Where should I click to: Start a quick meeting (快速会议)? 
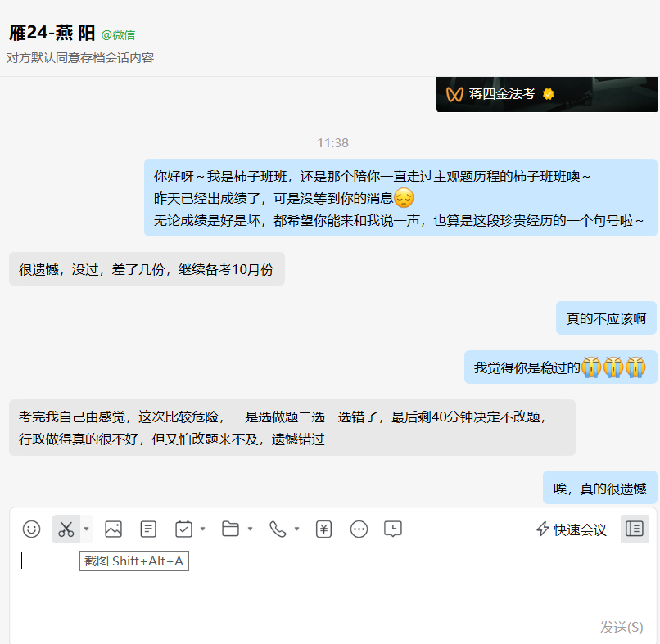(572, 529)
